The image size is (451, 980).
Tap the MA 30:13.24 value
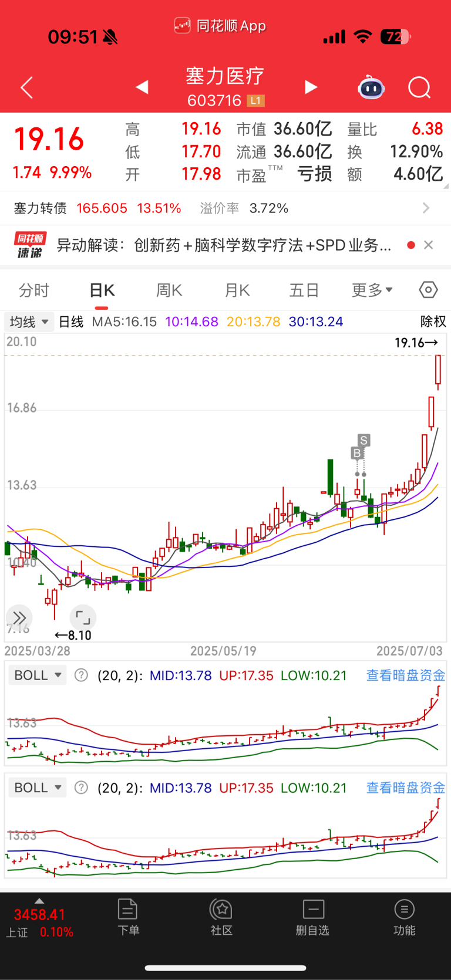click(316, 322)
